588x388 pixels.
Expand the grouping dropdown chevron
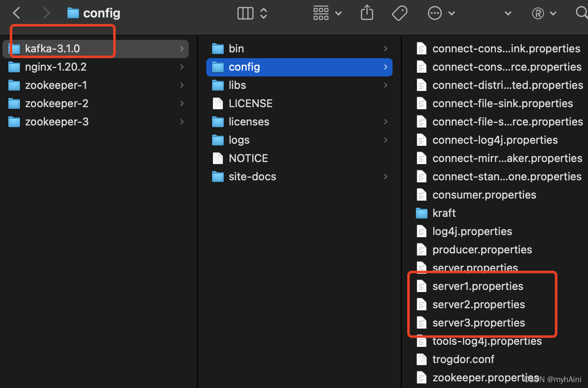[338, 13]
